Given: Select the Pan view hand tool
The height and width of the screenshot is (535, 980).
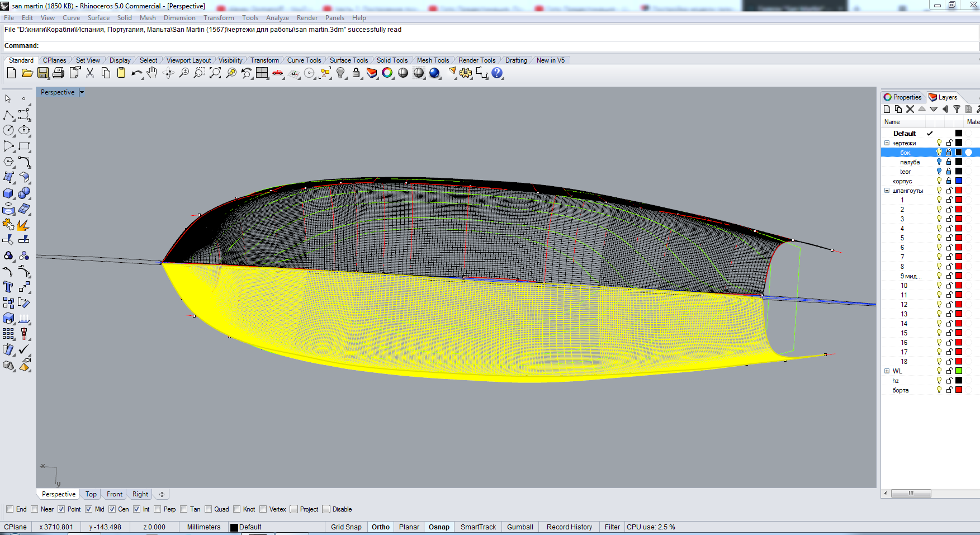Looking at the screenshot, I should pos(152,73).
